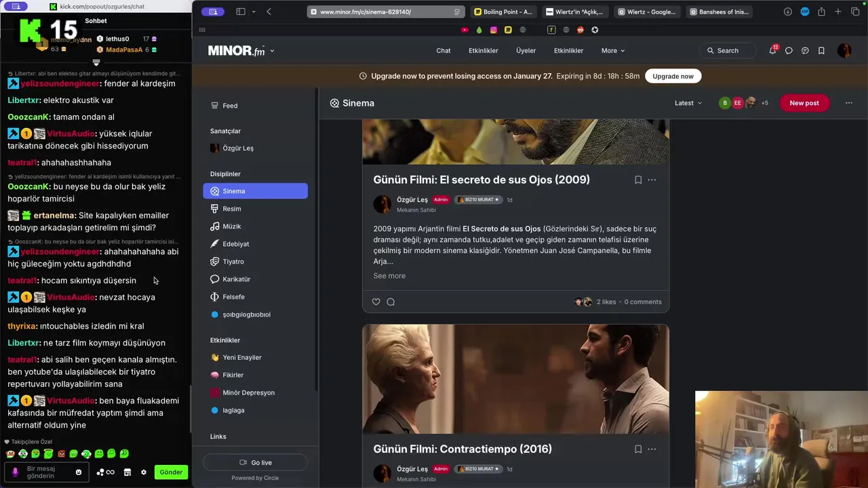The width and height of the screenshot is (868, 488).
Task: Go back with the browser back arrow
Action: click(x=269, y=12)
